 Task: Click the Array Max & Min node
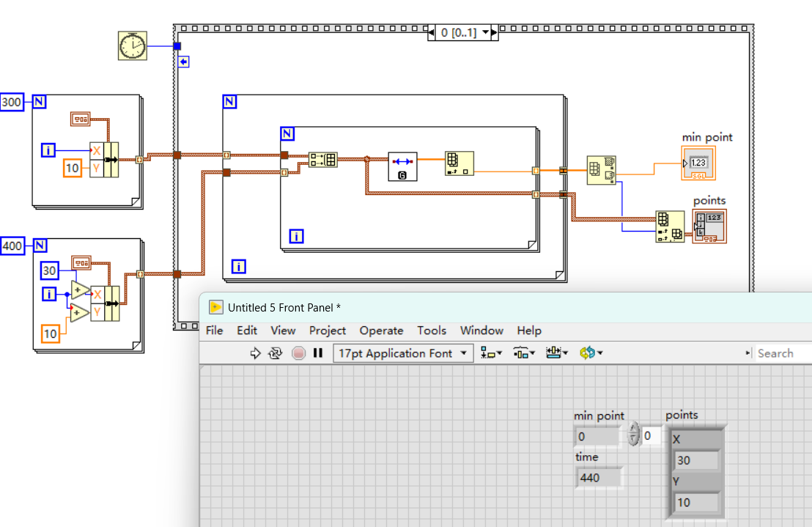coord(601,170)
